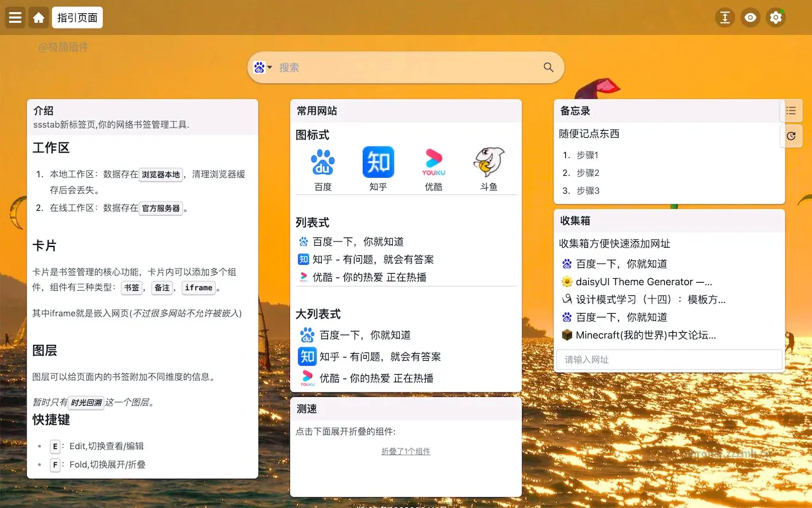Open settings via the gear icon
Image resolution: width=812 pixels, height=508 pixels.
[775, 17]
